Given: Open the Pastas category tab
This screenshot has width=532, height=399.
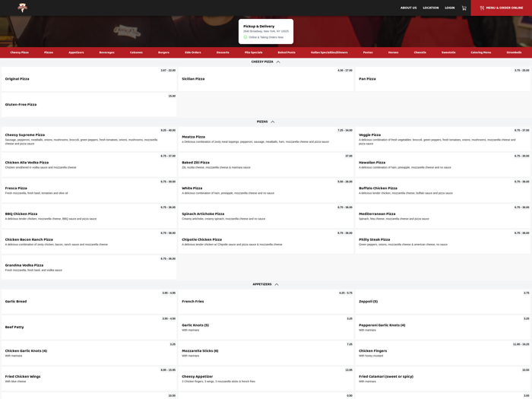Looking at the screenshot, I should pos(368,52).
